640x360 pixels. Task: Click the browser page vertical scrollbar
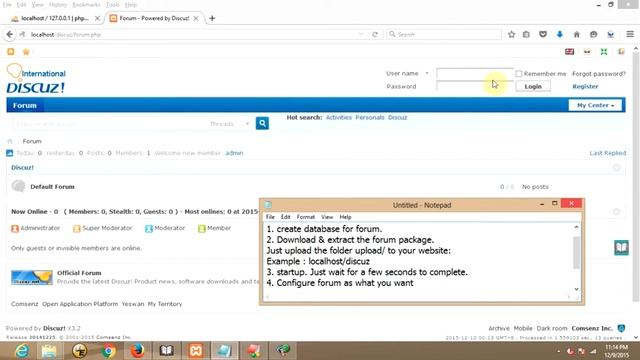click(636, 176)
